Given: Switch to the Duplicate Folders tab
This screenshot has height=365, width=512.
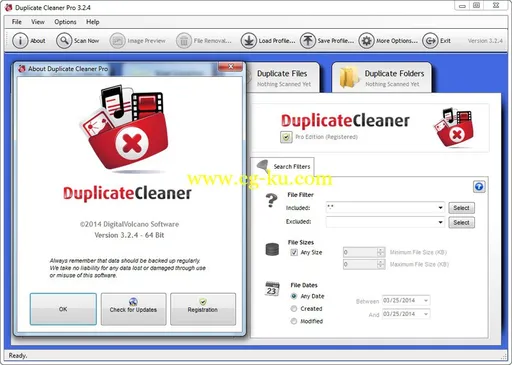Looking at the screenshot, I should pos(382,78).
